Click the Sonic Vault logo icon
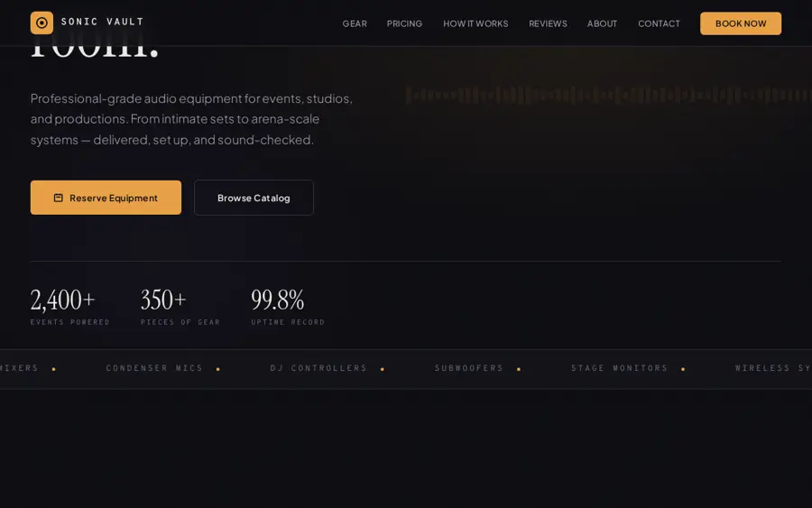This screenshot has height=508, width=812. pos(42,23)
